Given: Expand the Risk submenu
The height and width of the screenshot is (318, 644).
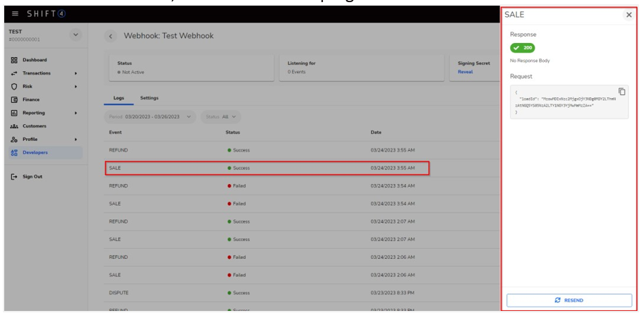Looking at the screenshot, I should pos(76,87).
